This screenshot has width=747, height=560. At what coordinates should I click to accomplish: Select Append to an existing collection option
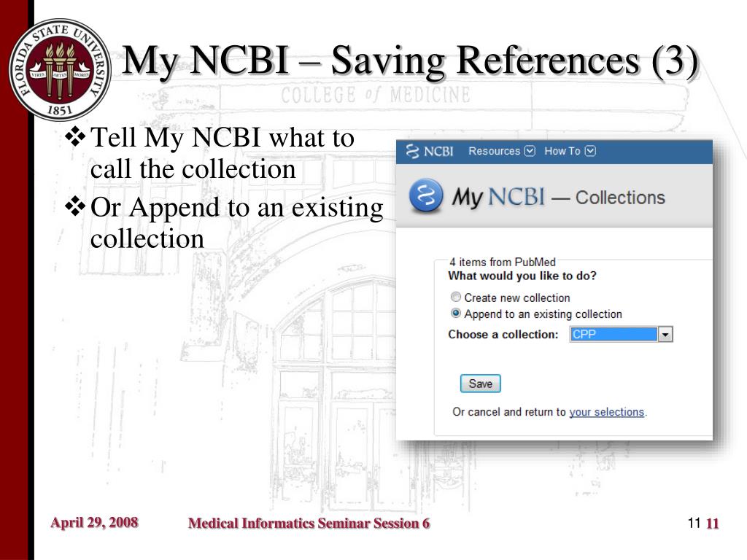pos(455,314)
